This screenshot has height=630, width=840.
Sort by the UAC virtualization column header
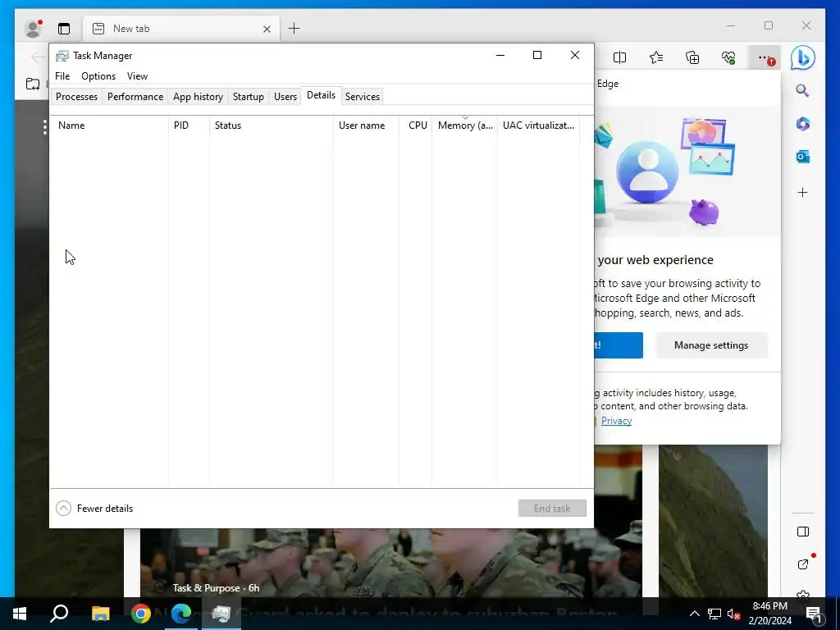click(x=538, y=126)
